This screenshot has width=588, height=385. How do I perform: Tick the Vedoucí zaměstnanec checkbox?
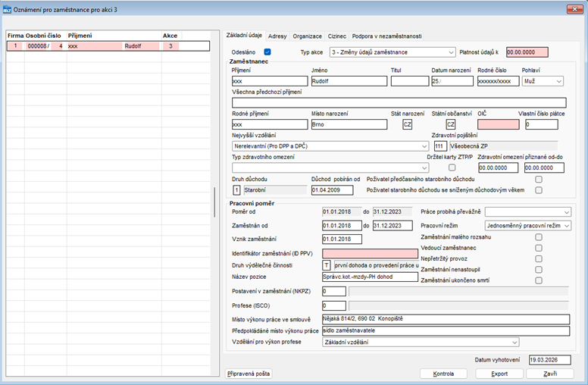(x=539, y=248)
